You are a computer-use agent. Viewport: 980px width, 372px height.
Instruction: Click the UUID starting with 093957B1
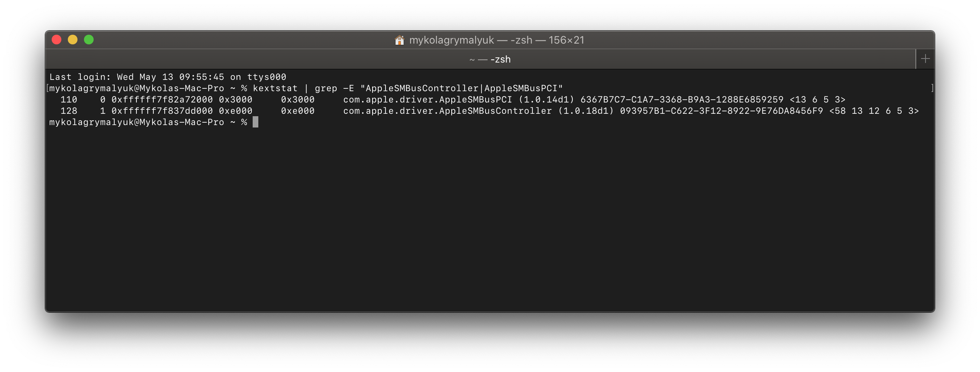pos(721,111)
